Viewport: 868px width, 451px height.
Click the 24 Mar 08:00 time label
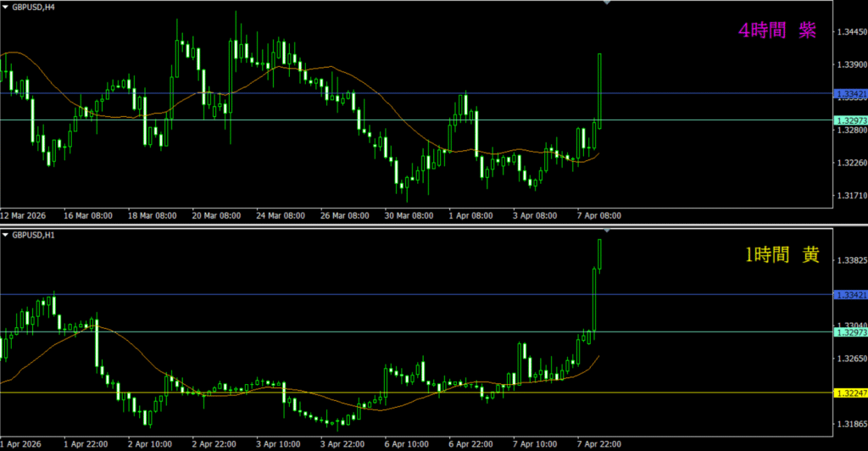[x=281, y=215]
